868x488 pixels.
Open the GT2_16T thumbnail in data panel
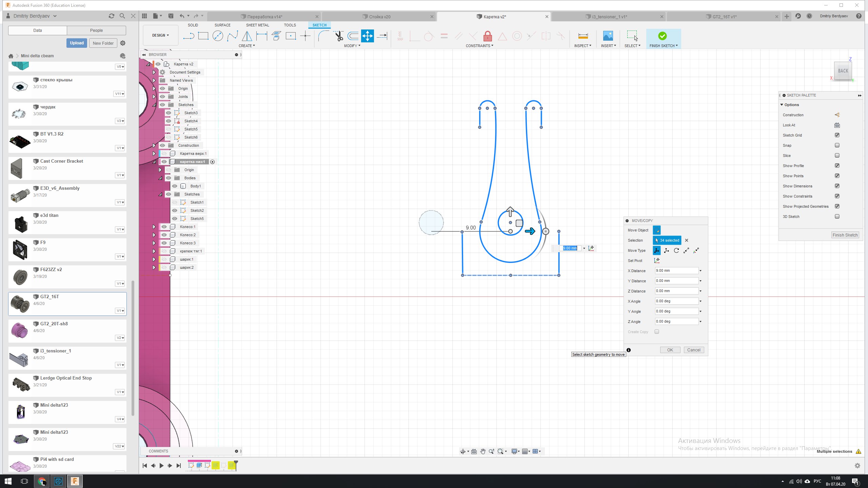click(x=20, y=304)
